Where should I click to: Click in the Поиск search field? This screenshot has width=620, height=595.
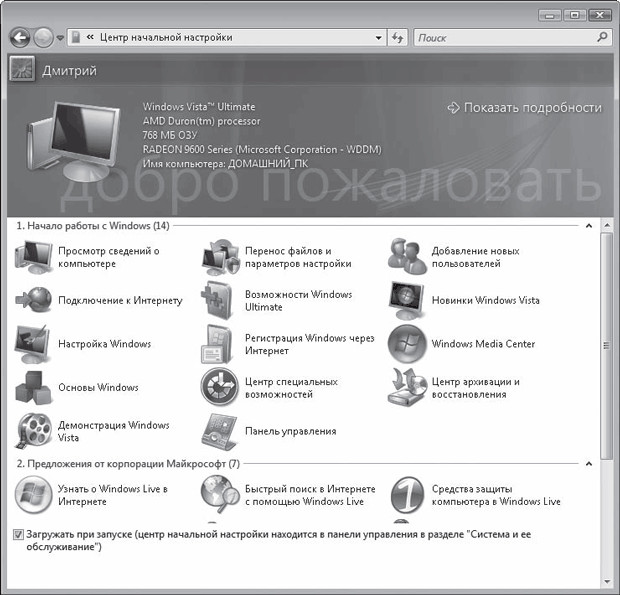(503, 38)
